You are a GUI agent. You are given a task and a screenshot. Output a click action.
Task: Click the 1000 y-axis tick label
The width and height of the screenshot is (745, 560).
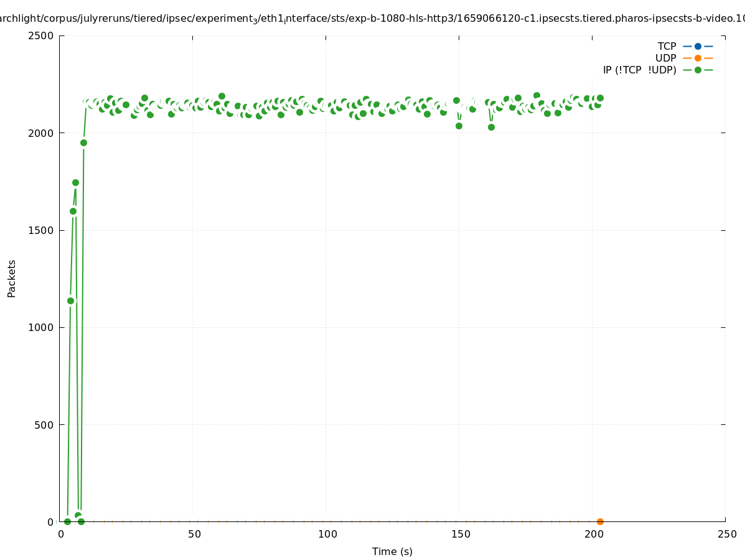pos(42,327)
